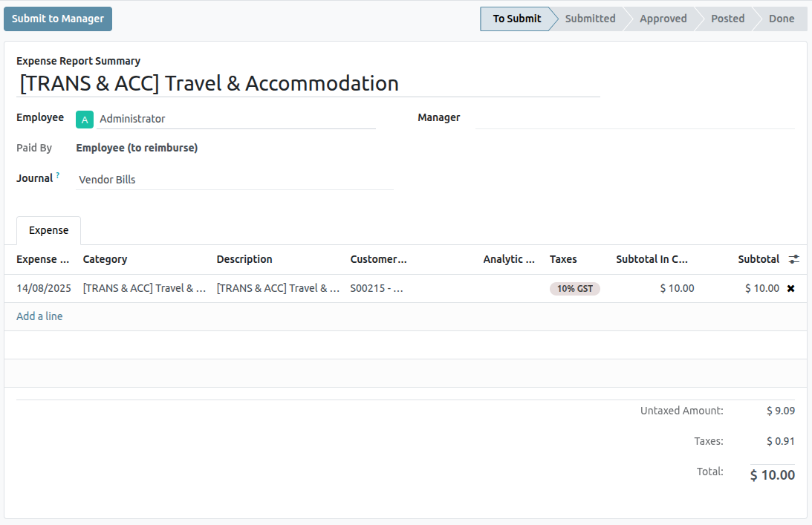This screenshot has height=525, width=812.
Task: Open the Manager dropdown field
Action: (634, 118)
